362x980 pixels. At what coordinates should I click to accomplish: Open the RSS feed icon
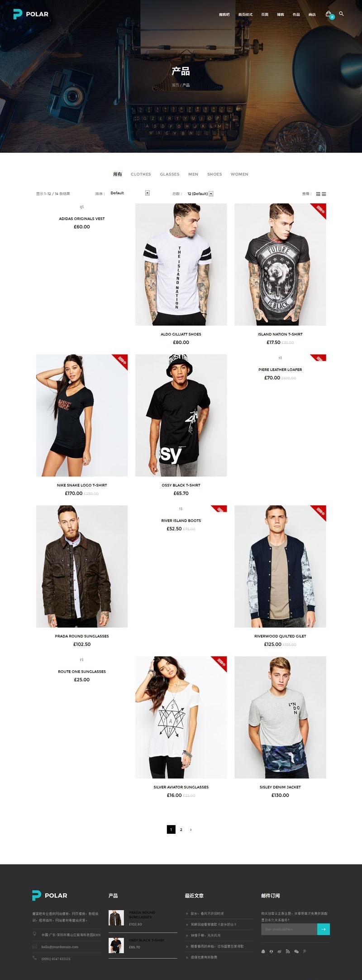[x=287, y=951]
